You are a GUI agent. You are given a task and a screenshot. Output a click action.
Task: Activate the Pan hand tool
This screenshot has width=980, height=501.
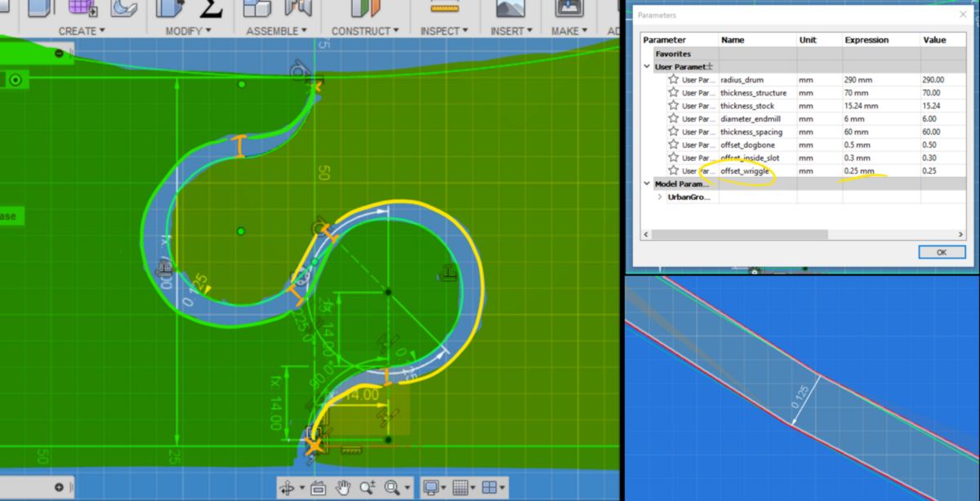344,488
